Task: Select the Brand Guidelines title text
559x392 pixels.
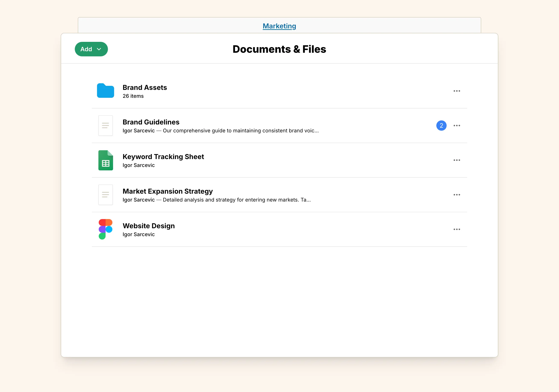Action: point(151,122)
